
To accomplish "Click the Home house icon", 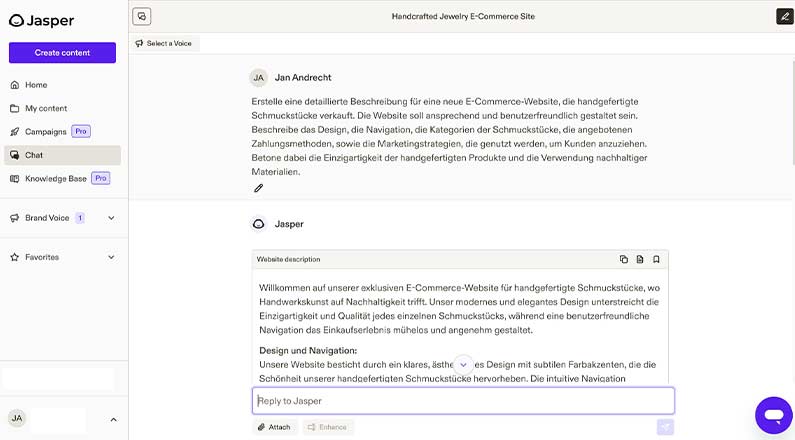I will point(15,85).
